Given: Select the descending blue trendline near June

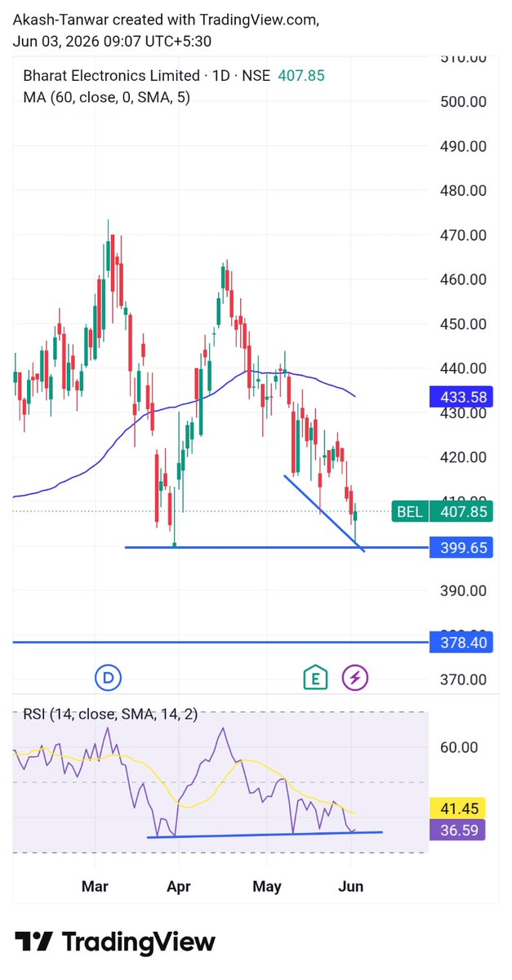Looking at the screenshot, I should [x=324, y=513].
